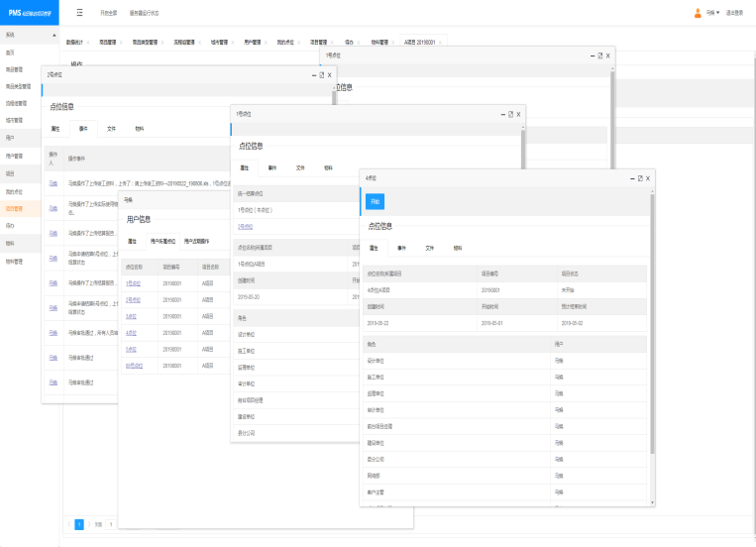Switch to 事件 tab in 4点位 window
The height and width of the screenshot is (547, 756).
pyautogui.click(x=402, y=248)
